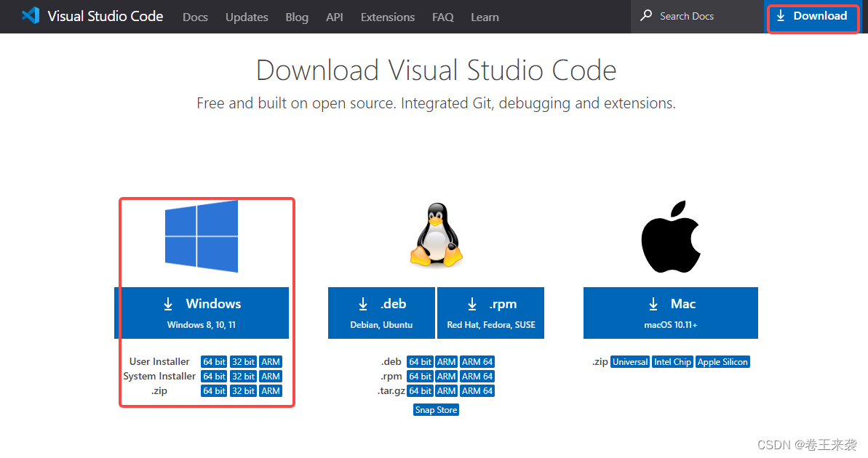The width and height of the screenshot is (868, 458).
Task: Select Linux .deb ARM link
Action: click(446, 362)
